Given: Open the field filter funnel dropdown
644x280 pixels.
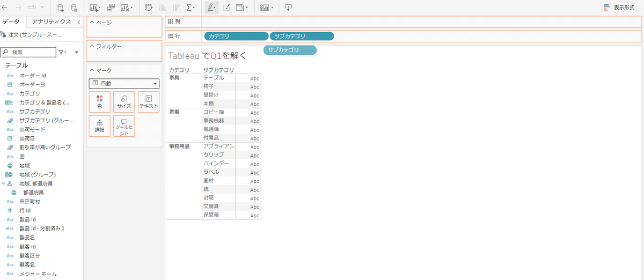Looking at the screenshot, I should 63,52.
